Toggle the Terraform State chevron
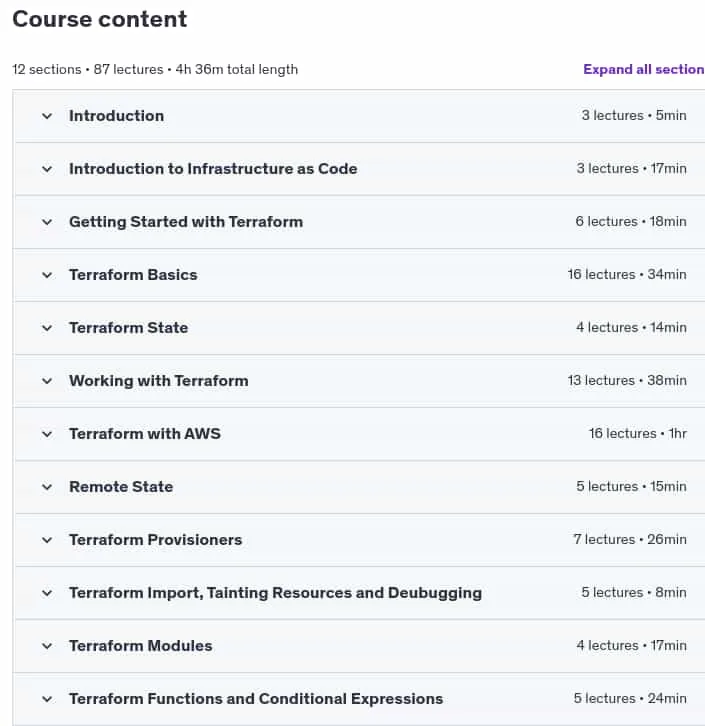Image resolution: width=705 pixels, height=726 pixels. click(47, 328)
